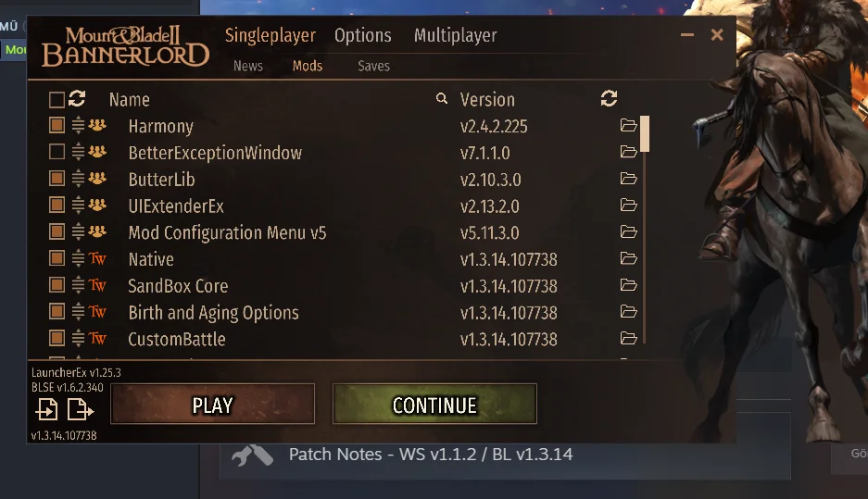Click the import mod list icon
This screenshot has width=868, height=499.
(x=46, y=409)
